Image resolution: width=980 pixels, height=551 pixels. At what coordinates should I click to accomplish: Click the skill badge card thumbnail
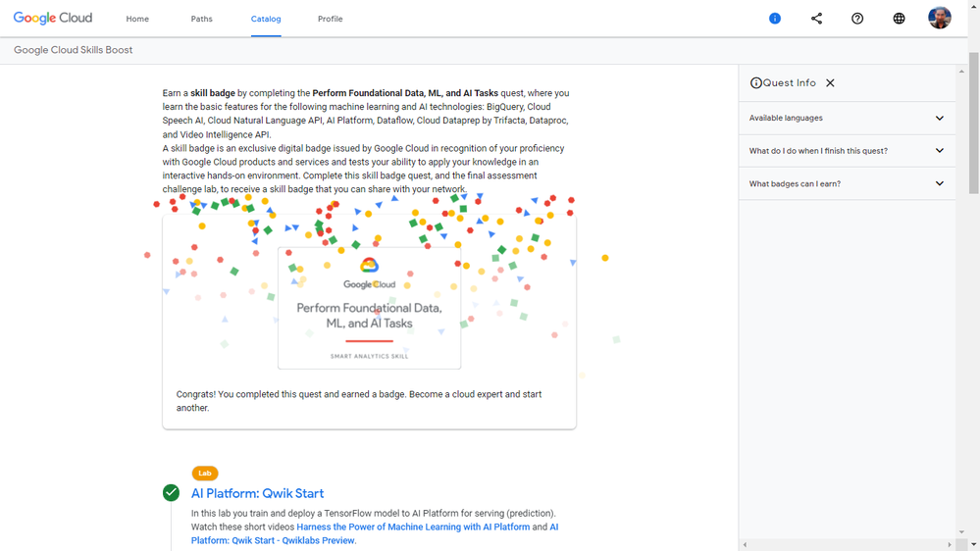coord(370,308)
